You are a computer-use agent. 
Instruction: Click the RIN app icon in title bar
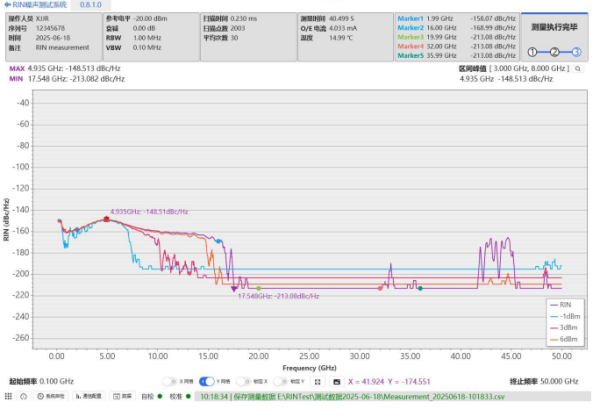[6, 5]
